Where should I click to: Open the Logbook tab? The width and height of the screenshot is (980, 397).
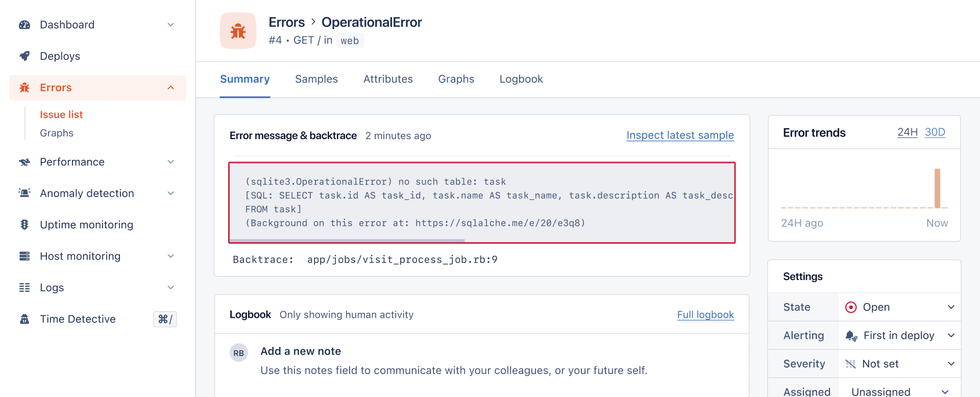521,79
